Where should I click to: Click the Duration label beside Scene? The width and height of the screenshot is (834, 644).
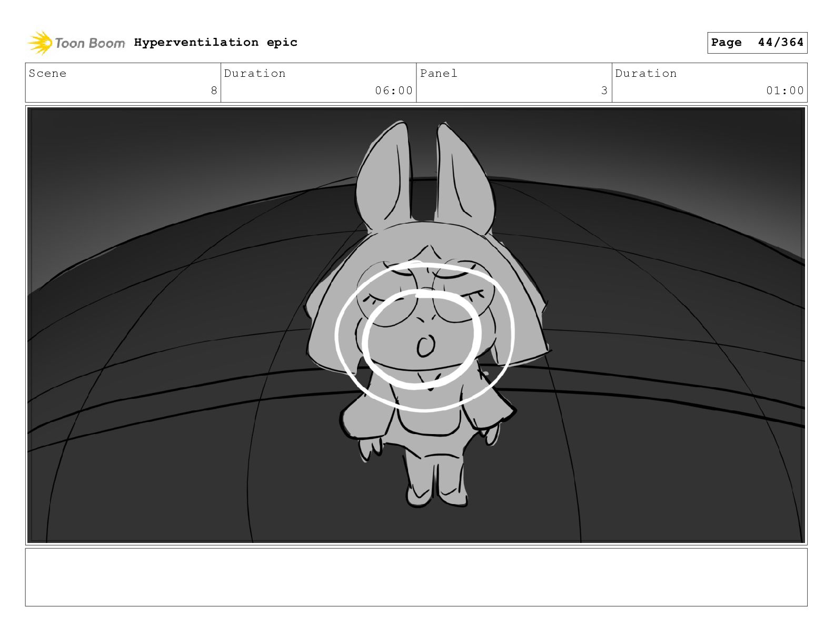click(255, 73)
